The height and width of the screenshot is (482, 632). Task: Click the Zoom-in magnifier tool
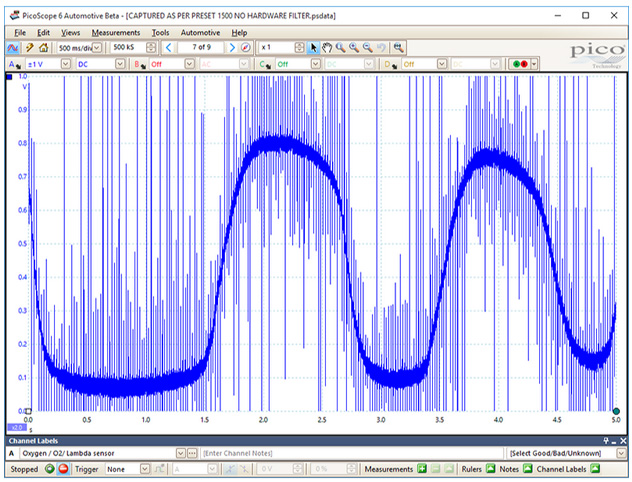pyautogui.click(x=354, y=48)
